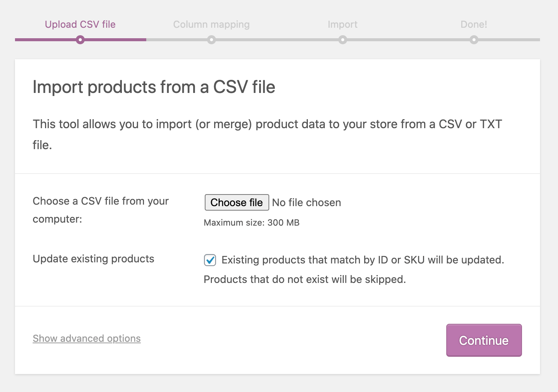Select the filled progress marker on the bar

point(80,40)
